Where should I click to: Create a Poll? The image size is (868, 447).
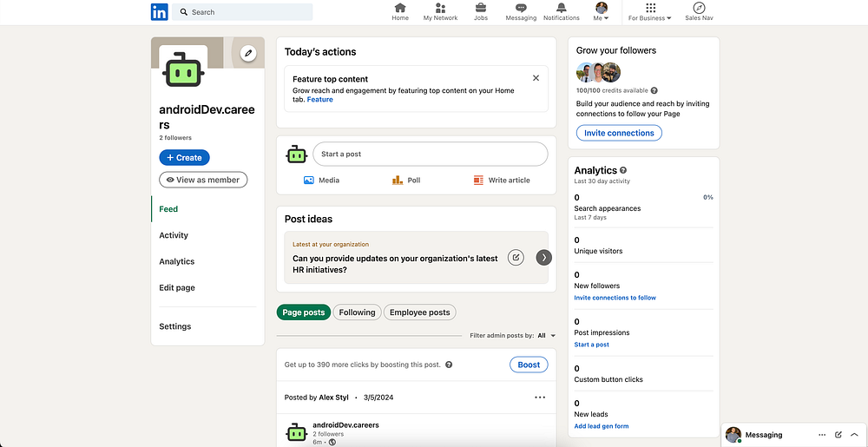coord(406,180)
